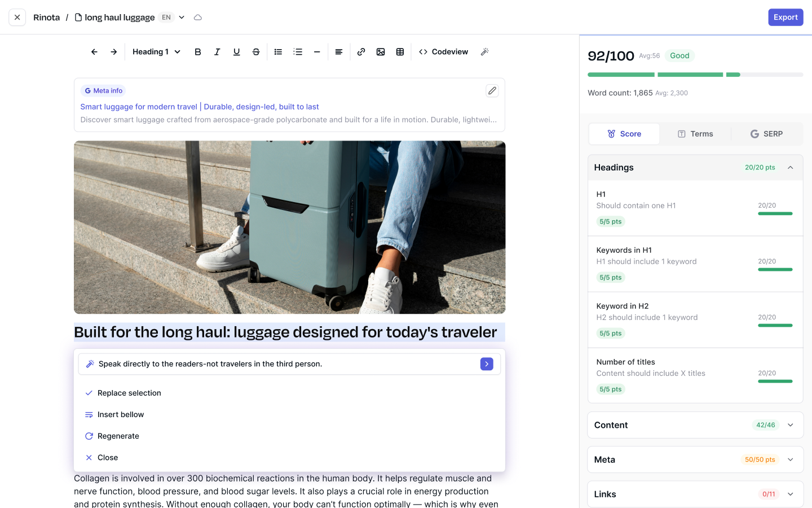Screen dimensions: 812x508
Task: Click the Meta 50/50 pts badge
Action: click(x=760, y=459)
